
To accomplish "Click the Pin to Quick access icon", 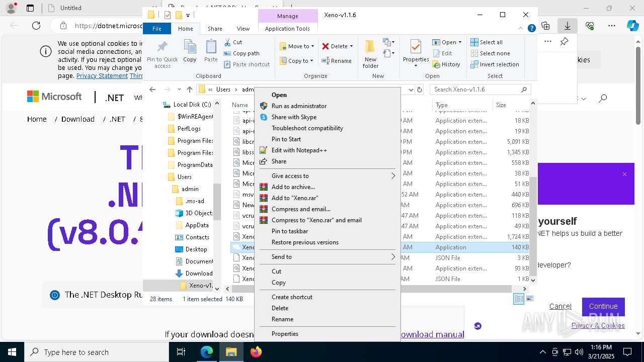I will click(162, 47).
